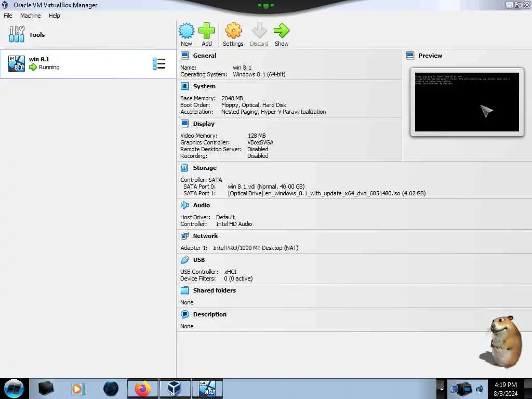Open the Description heading link
Screen dimensions: 532x399
(x=210, y=314)
